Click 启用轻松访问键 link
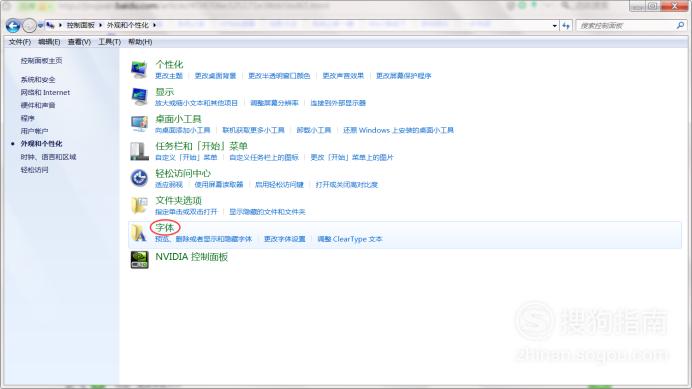The height and width of the screenshot is (389, 692). point(279,185)
